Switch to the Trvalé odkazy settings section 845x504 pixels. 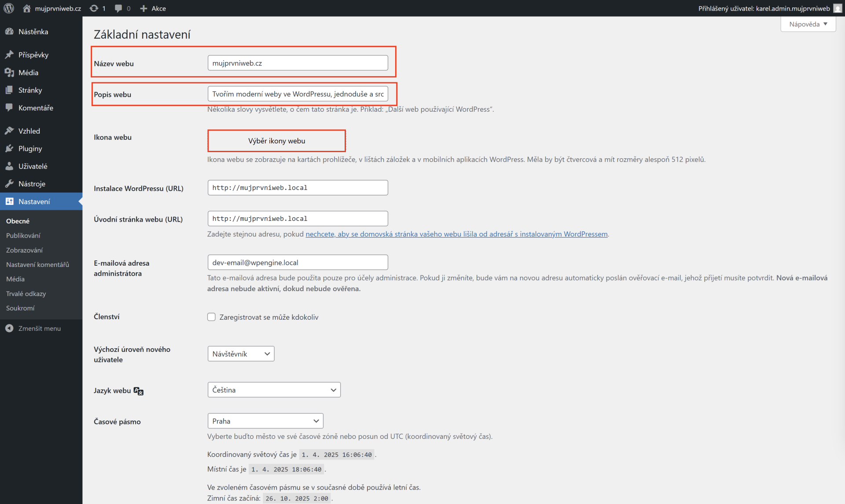[x=26, y=293]
